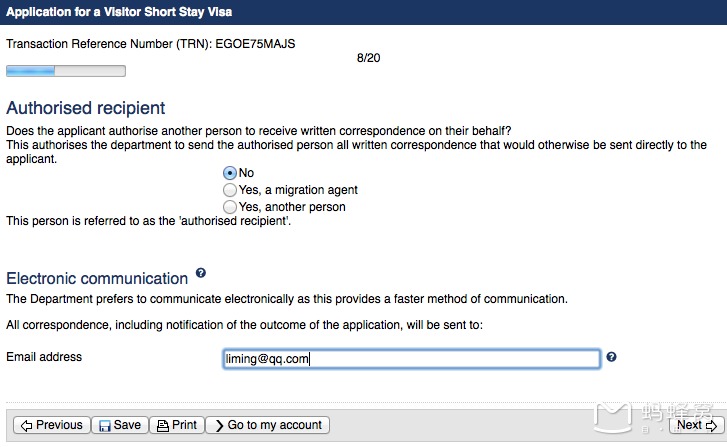The height and width of the screenshot is (447, 727).
Task: Click the "Authorised recipient" section heading
Action: point(86,108)
